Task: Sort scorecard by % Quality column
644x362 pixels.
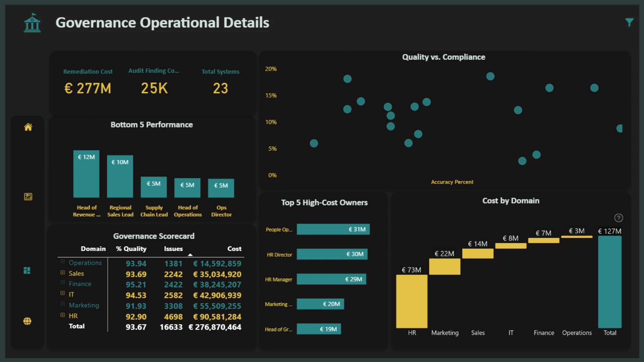Action: tap(131, 249)
